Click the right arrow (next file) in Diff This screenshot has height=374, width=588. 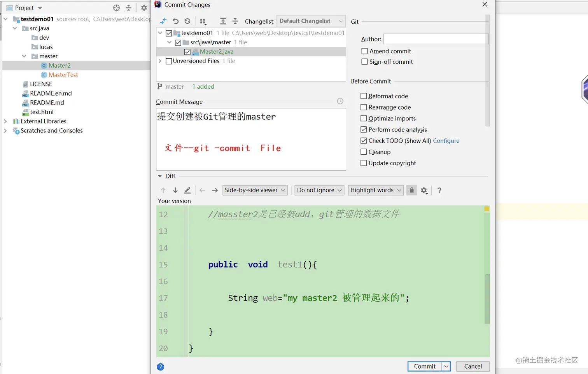coord(215,190)
